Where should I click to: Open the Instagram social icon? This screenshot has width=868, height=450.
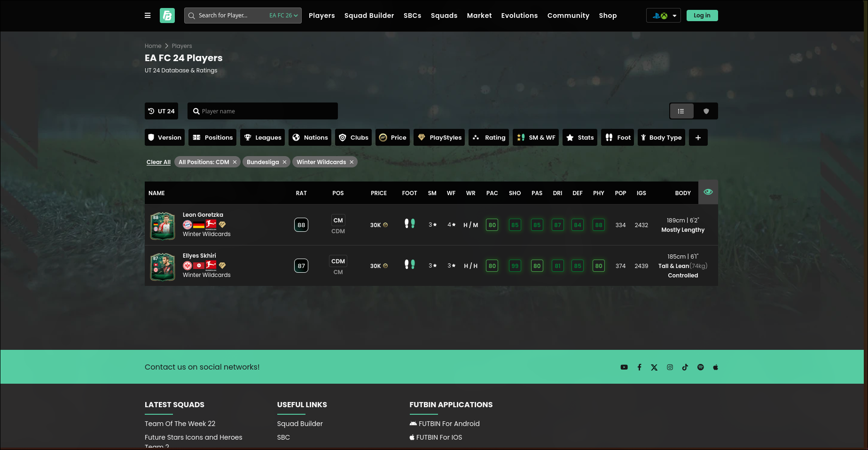point(670,367)
